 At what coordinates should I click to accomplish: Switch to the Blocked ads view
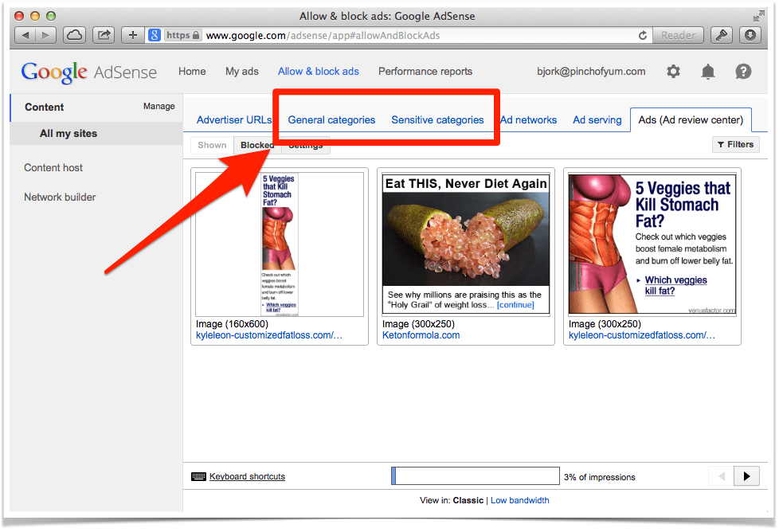point(256,145)
